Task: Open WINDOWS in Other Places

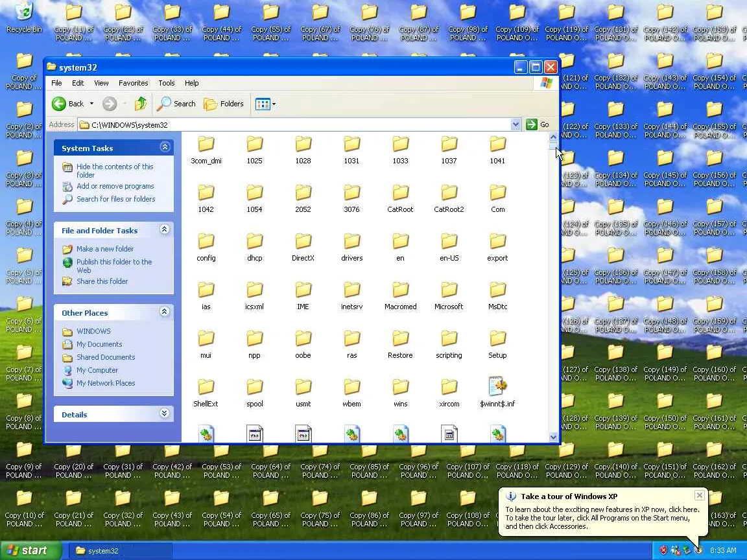Action: [93, 331]
